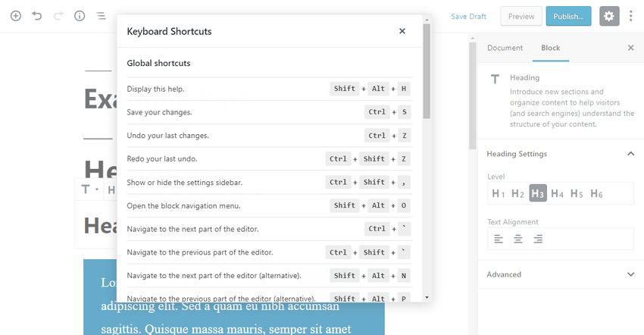This screenshot has width=644, height=335.
Task: Click the 'Keyboard Shortcuts' dialog title
Action: pyautogui.click(x=169, y=31)
